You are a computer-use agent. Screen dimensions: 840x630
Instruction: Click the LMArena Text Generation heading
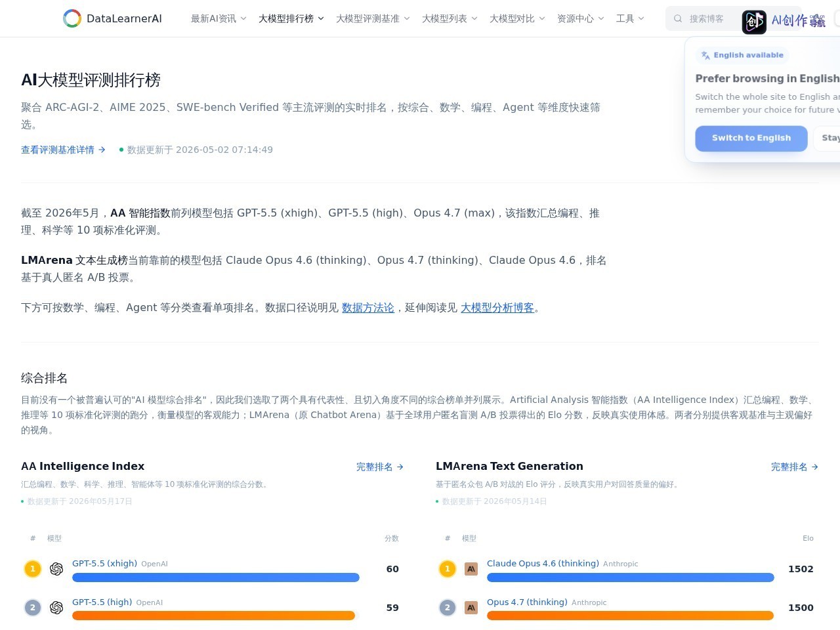coord(509,466)
